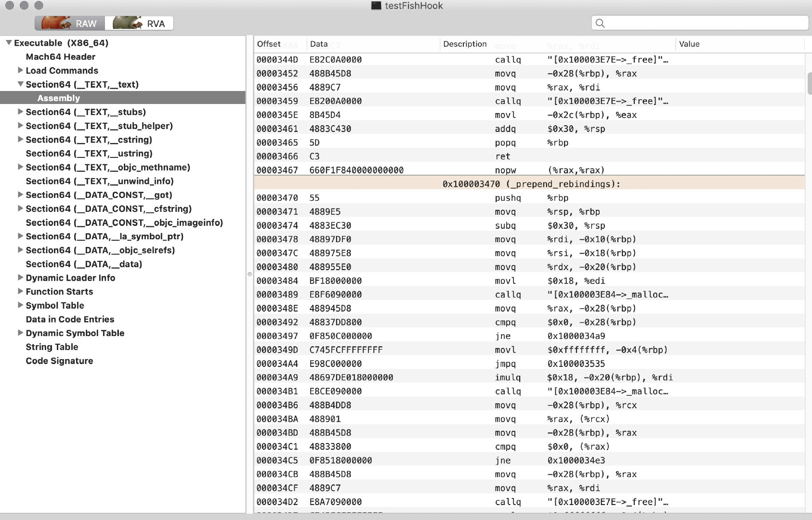Image resolution: width=812 pixels, height=520 pixels.
Task: Expand Symbol Table node
Action: pyautogui.click(x=20, y=305)
